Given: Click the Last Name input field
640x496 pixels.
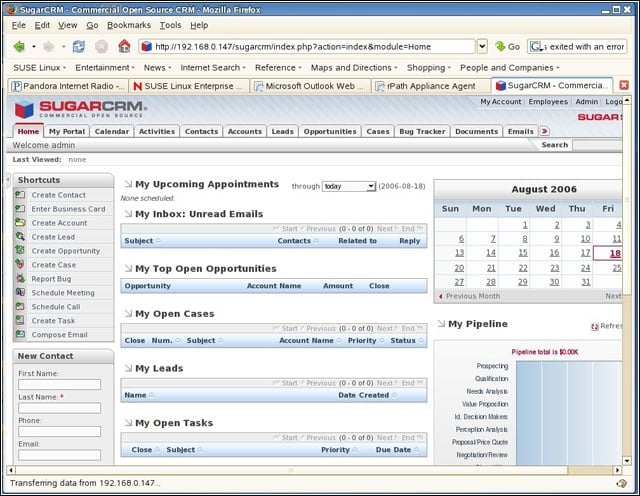Looking at the screenshot, I should click(59, 408).
